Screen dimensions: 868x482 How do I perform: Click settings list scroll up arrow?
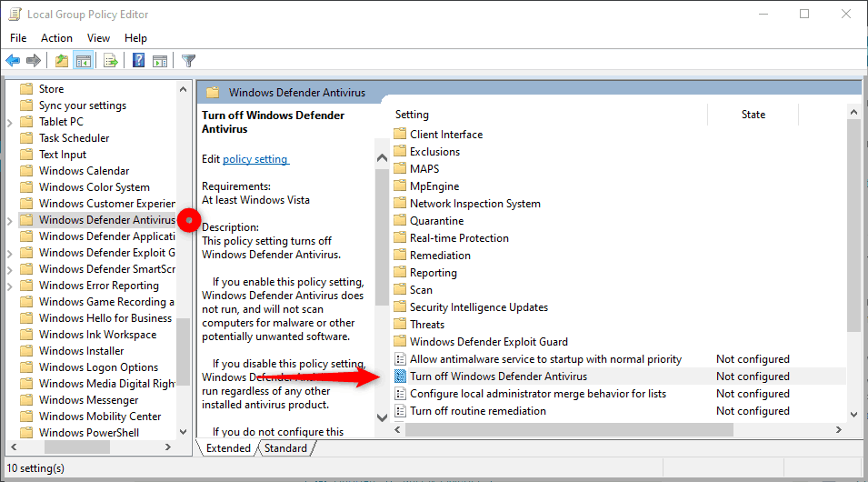853,112
